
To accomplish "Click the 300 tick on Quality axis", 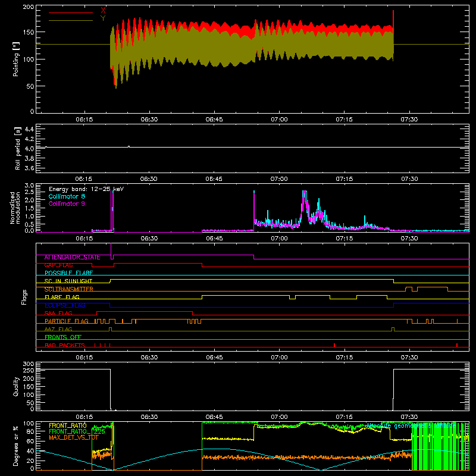I will (29, 364).
